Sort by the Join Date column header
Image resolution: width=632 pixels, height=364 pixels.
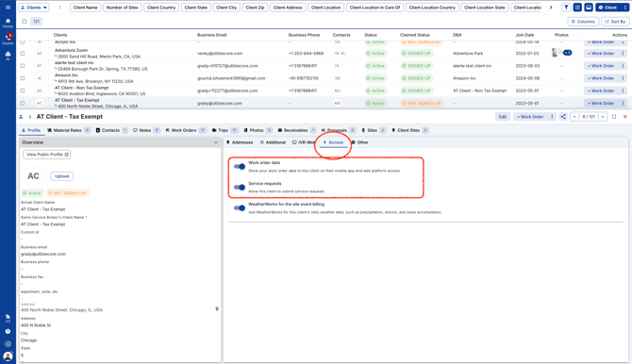(x=524, y=35)
